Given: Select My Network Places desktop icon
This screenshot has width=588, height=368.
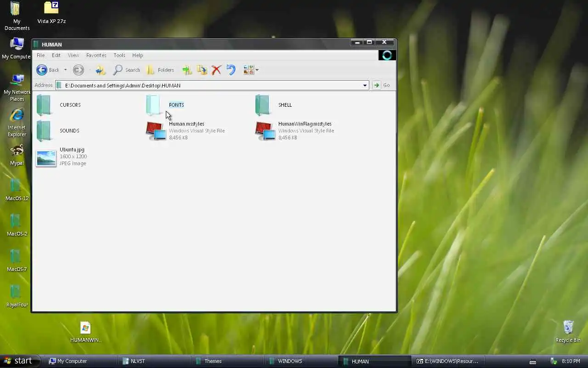Looking at the screenshot, I should [x=17, y=88].
